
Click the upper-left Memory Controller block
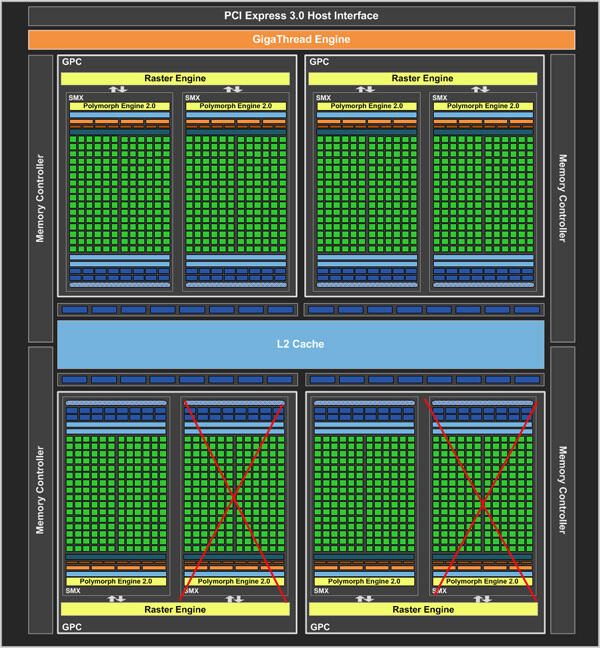tap(40, 198)
